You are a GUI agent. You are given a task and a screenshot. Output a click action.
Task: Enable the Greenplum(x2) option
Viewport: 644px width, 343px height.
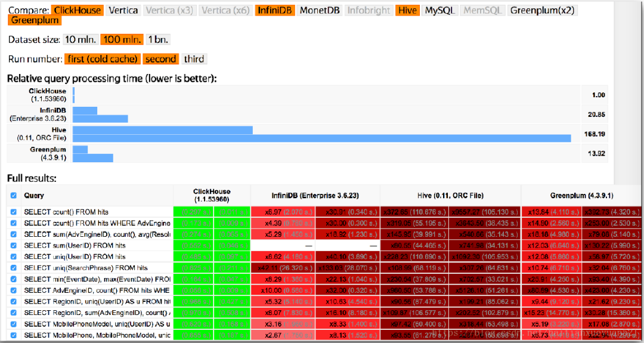[x=543, y=10]
